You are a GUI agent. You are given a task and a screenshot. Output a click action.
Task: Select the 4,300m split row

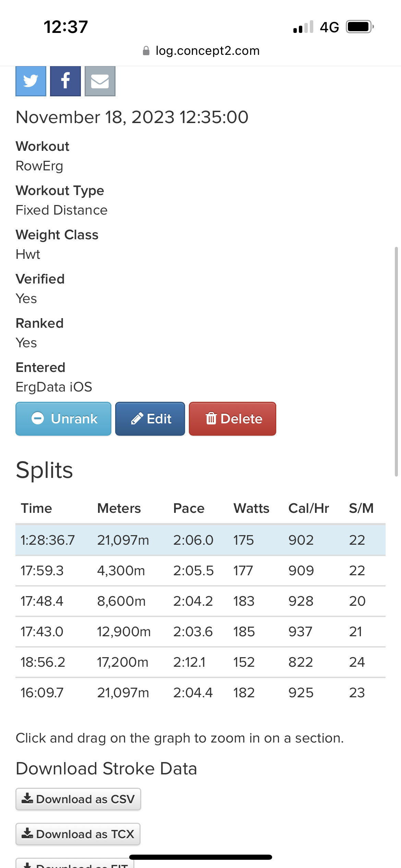point(200,570)
